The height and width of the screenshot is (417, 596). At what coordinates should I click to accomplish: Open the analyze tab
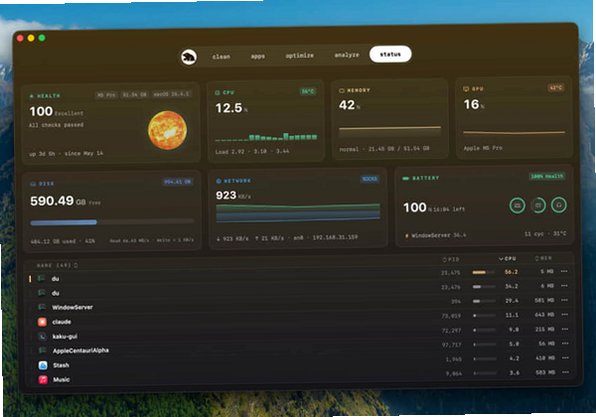click(346, 55)
